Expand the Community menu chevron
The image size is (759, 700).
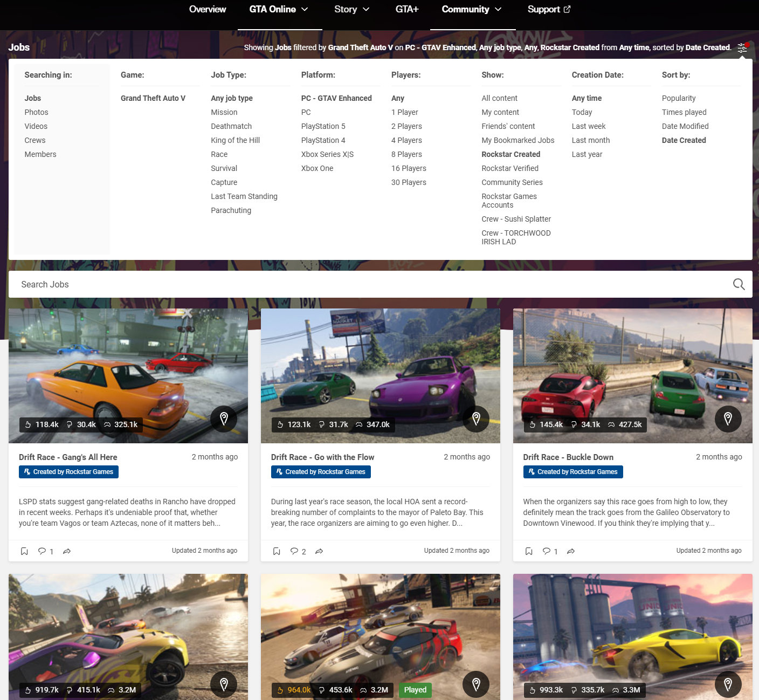coord(498,9)
